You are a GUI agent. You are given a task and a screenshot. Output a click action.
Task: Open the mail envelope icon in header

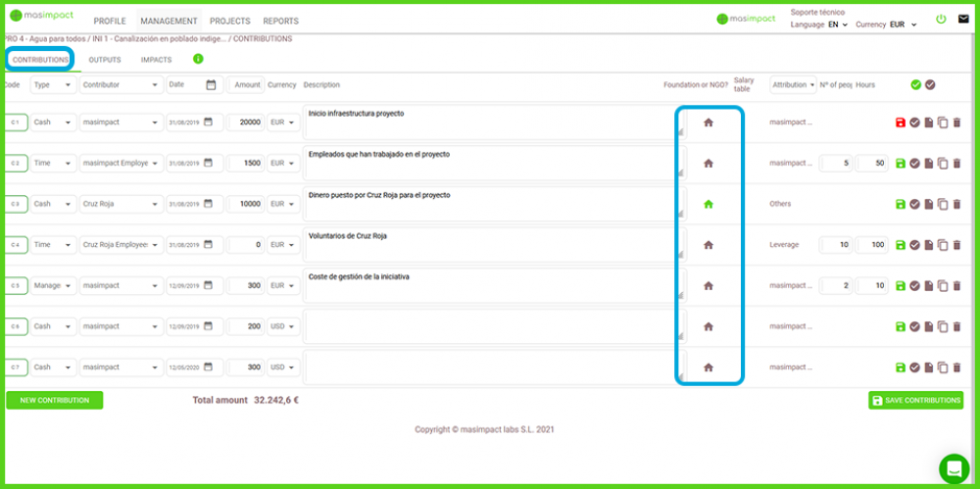[x=963, y=20]
